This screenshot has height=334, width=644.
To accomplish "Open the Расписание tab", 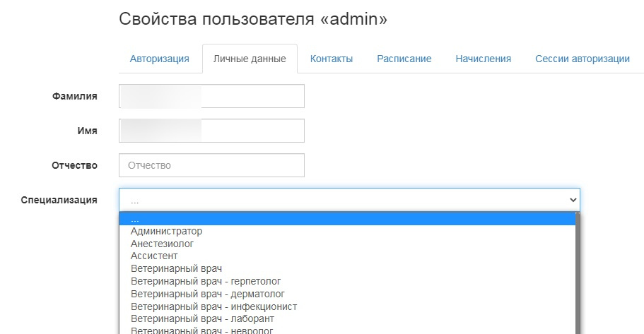I will click(404, 59).
